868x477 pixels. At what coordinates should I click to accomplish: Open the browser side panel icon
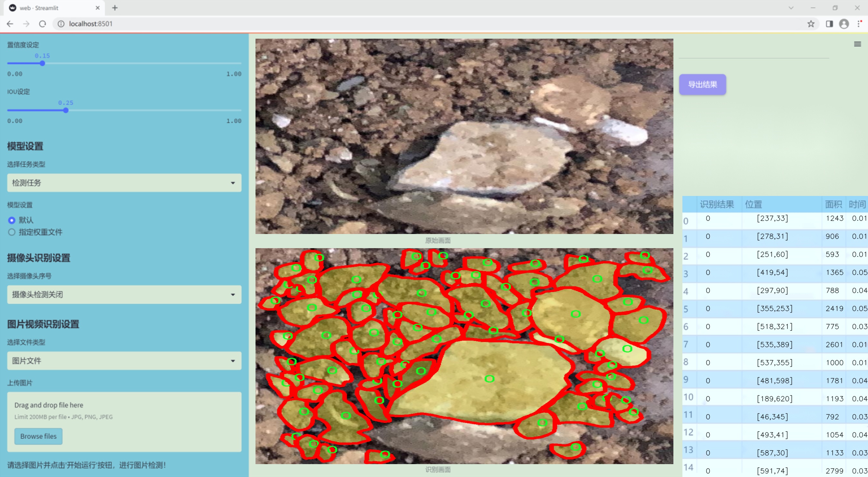[829, 24]
